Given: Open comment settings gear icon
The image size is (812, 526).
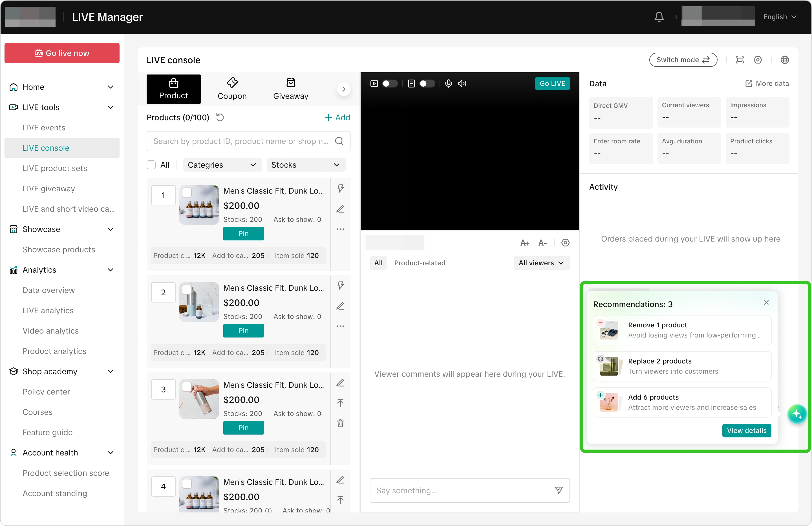Looking at the screenshot, I should point(565,243).
